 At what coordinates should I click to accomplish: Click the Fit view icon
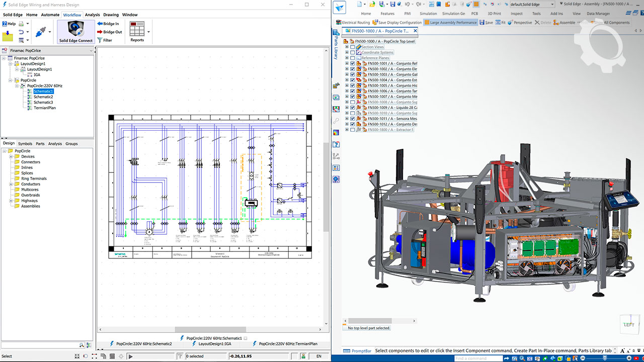(498, 23)
